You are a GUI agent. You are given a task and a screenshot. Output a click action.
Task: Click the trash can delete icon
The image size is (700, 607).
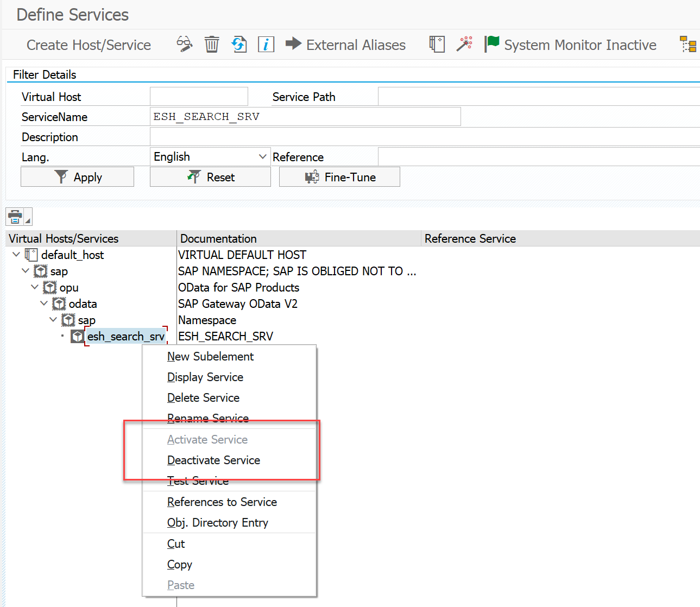coord(212,44)
